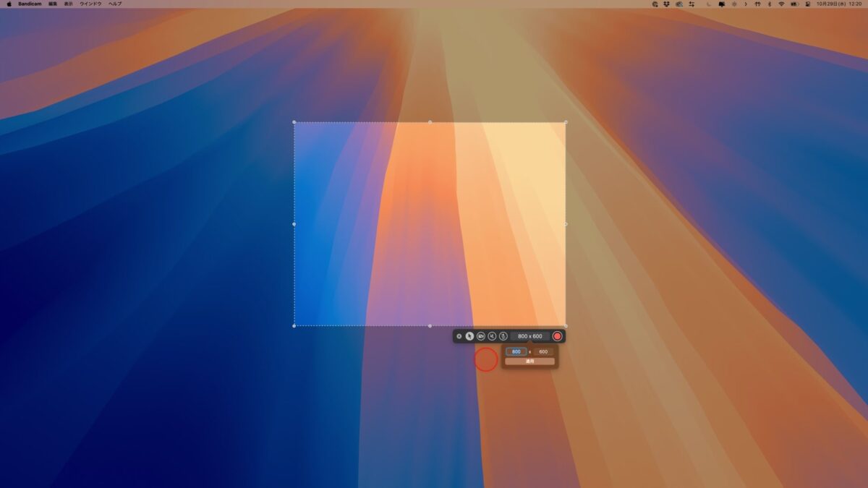Toggle webcam recording for the capture

pos(481,336)
